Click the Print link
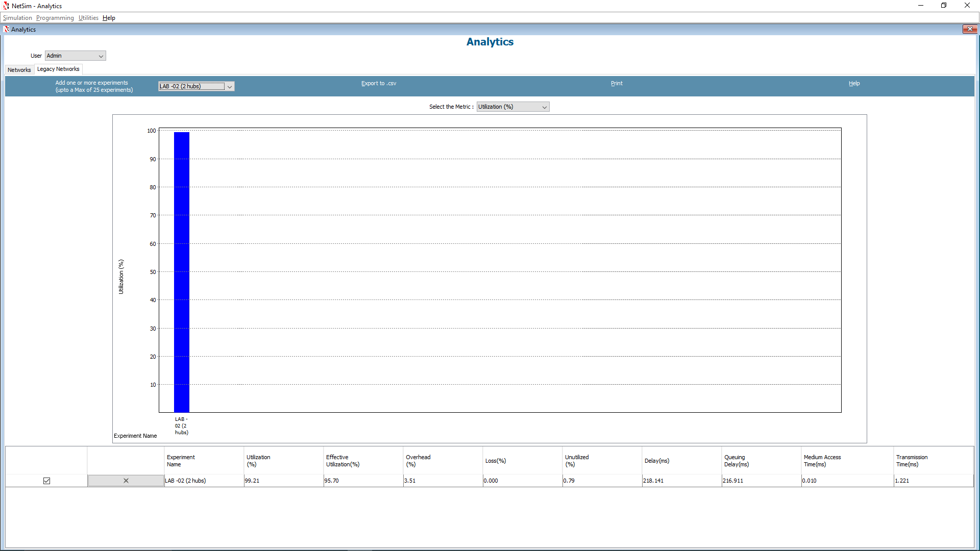 (x=617, y=83)
